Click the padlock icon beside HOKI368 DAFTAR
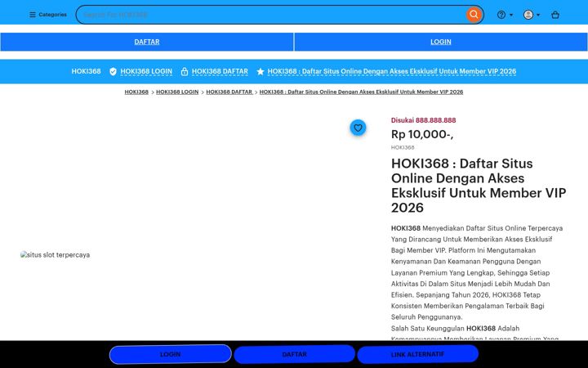The width and height of the screenshot is (588, 368). [x=185, y=71]
